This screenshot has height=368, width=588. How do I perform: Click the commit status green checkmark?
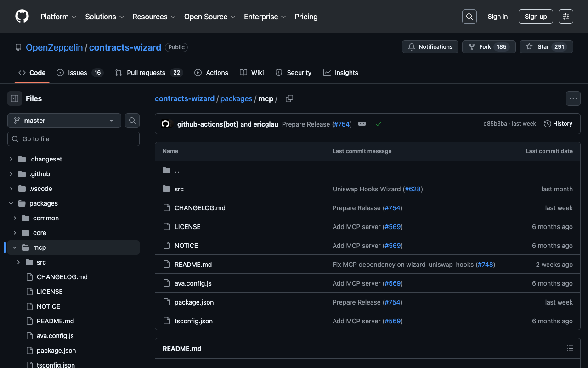[x=379, y=124]
